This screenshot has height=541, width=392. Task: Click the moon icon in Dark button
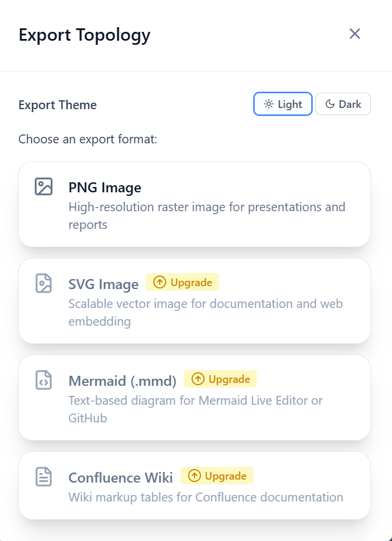coord(330,104)
